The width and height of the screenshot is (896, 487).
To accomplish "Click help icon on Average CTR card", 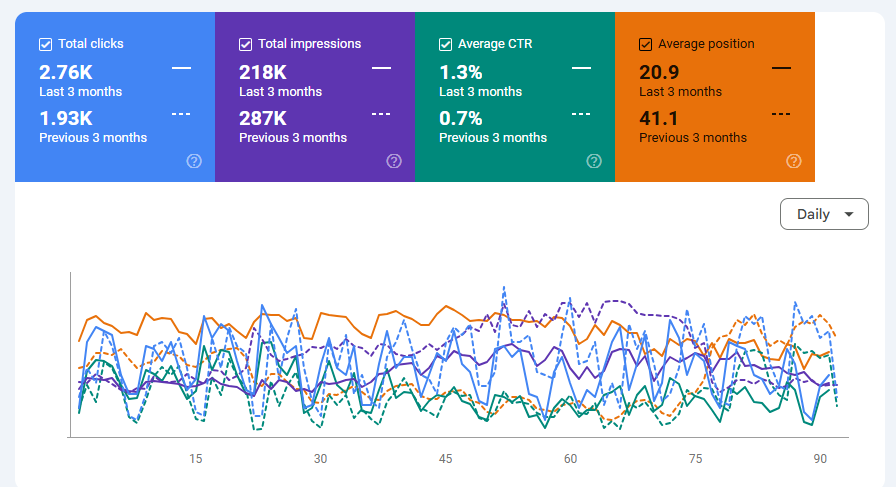I will (x=594, y=161).
